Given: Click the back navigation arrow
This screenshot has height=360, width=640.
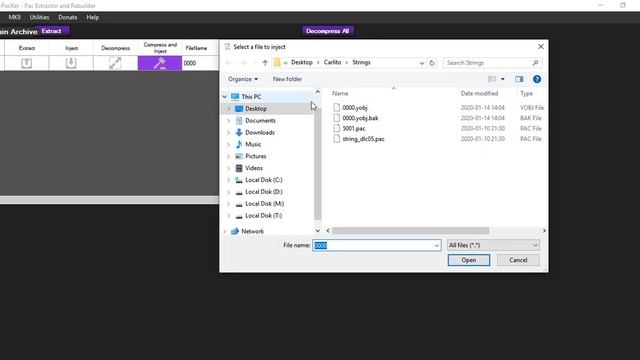Looking at the screenshot, I should click(x=229, y=63).
